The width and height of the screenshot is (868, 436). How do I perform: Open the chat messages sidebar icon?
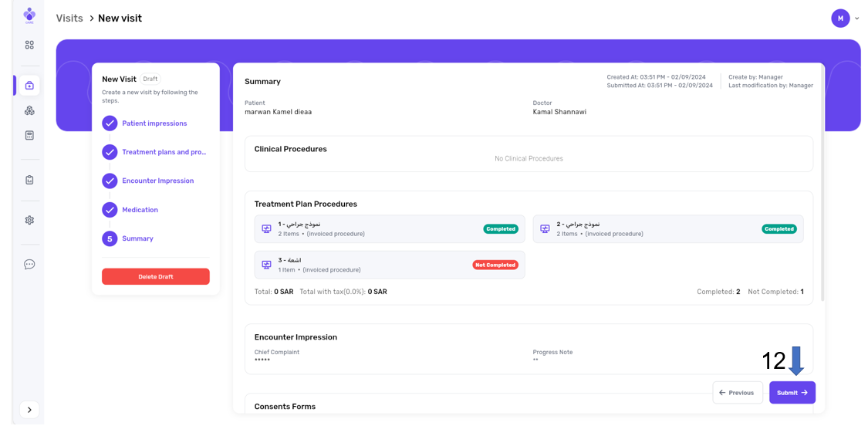(x=29, y=265)
